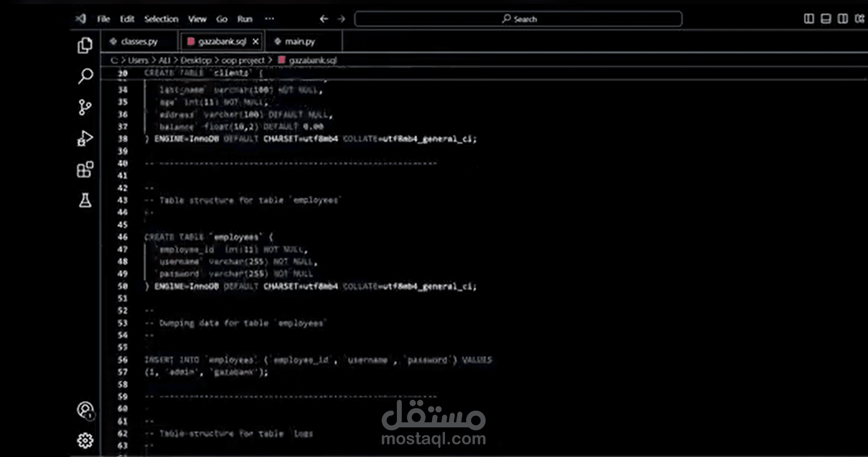The width and height of the screenshot is (868, 457).
Task: Click the ENGINE=InnoDB line 38
Action: click(311, 139)
